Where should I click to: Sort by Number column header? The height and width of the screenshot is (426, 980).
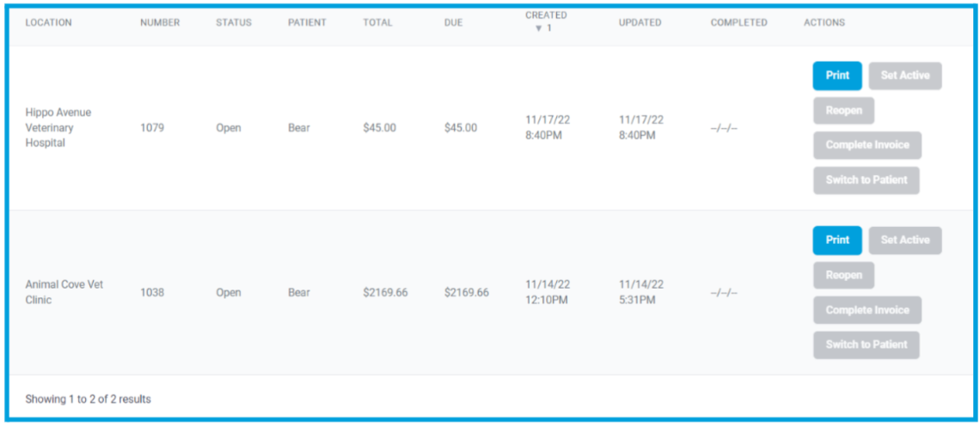pyautogui.click(x=160, y=22)
